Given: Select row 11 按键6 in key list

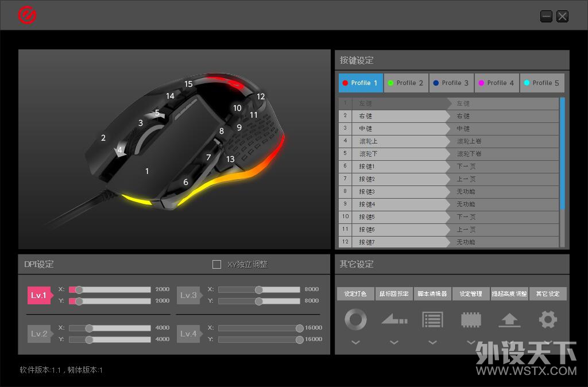Looking at the screenshot, I should (x=448, y=229).
